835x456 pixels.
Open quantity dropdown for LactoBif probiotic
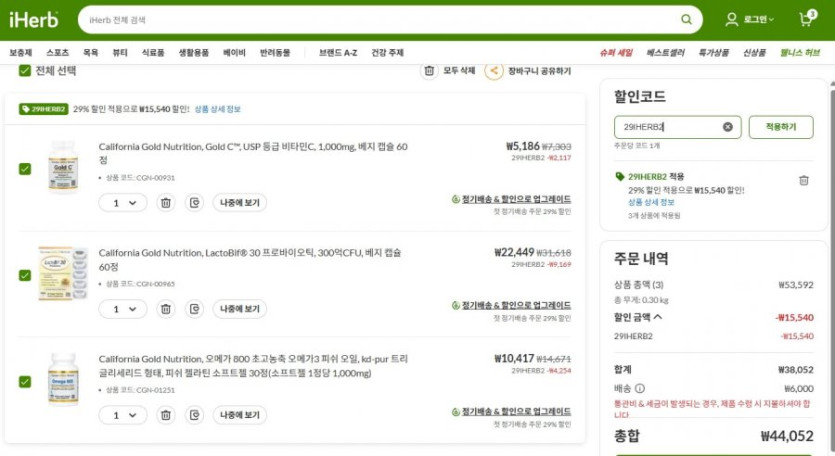(x=123, y=309)
